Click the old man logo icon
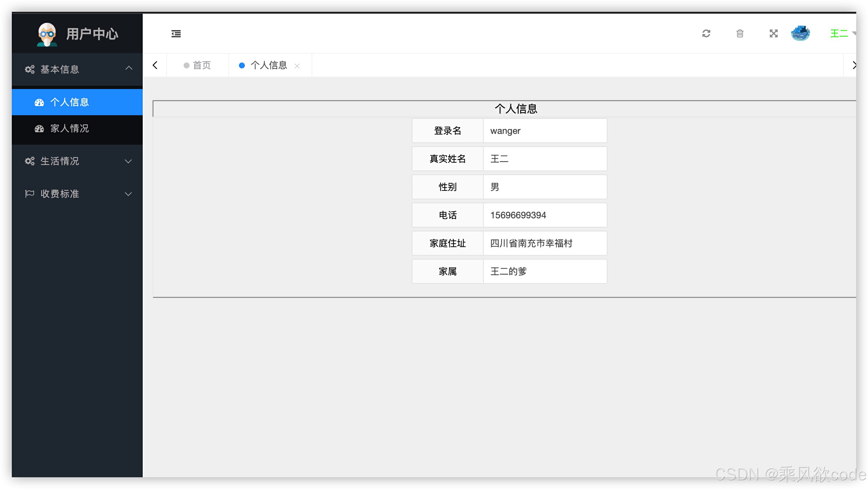 pyautogui.click(x=47, y=34)
